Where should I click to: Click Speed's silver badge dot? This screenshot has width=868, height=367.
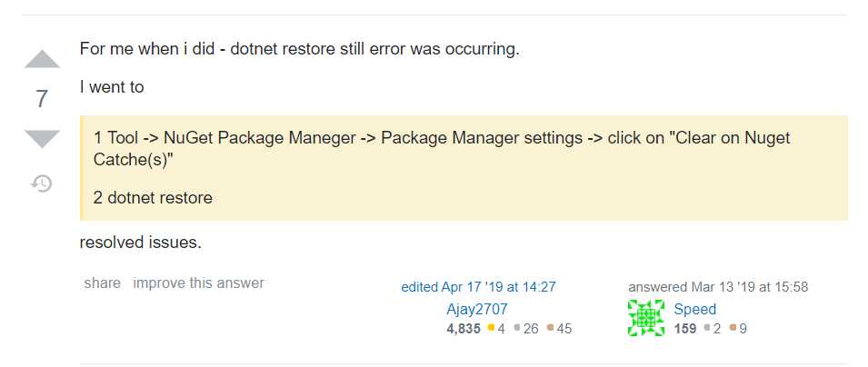point(706,329)
